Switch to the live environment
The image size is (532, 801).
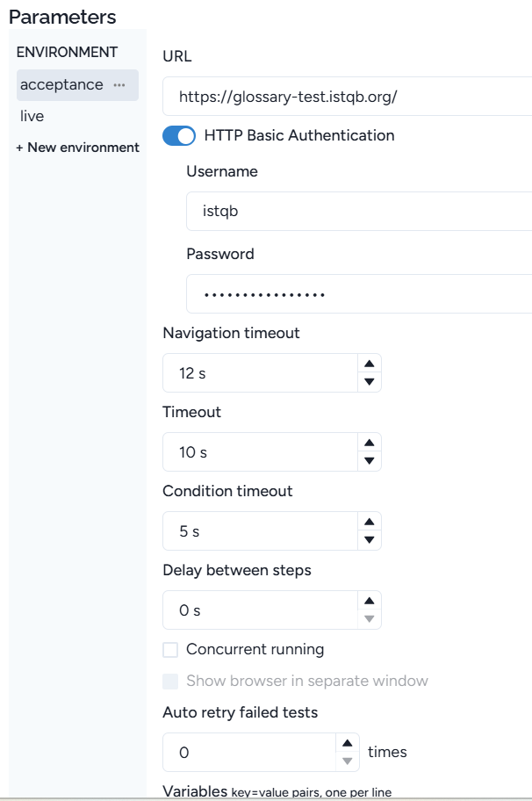pyautogui.click(x=32, y=116)
